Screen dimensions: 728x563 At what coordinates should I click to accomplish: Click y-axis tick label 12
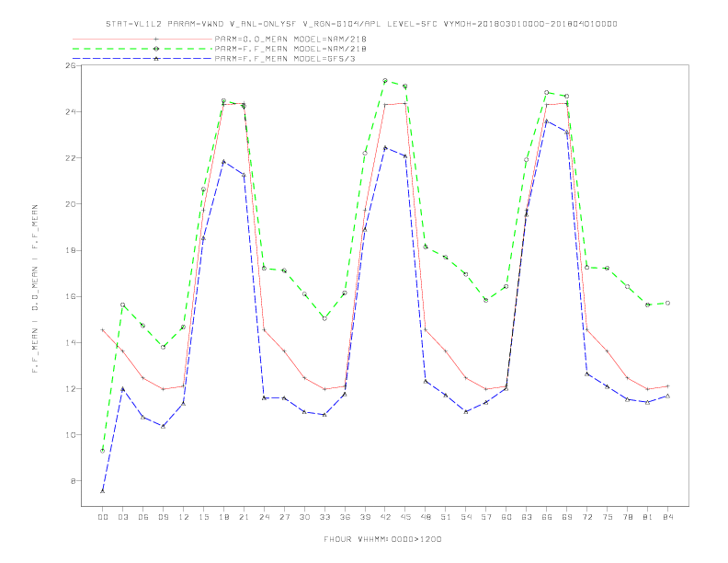coord(71,389)
